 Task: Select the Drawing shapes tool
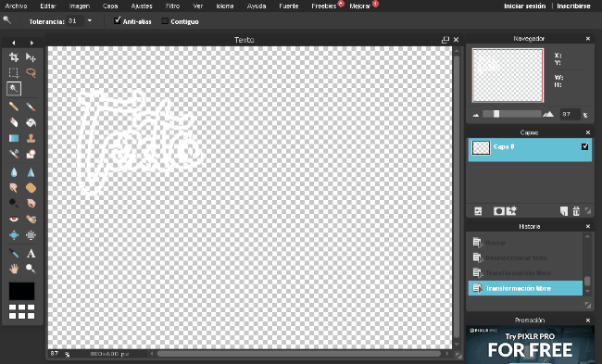pos(31,154)
